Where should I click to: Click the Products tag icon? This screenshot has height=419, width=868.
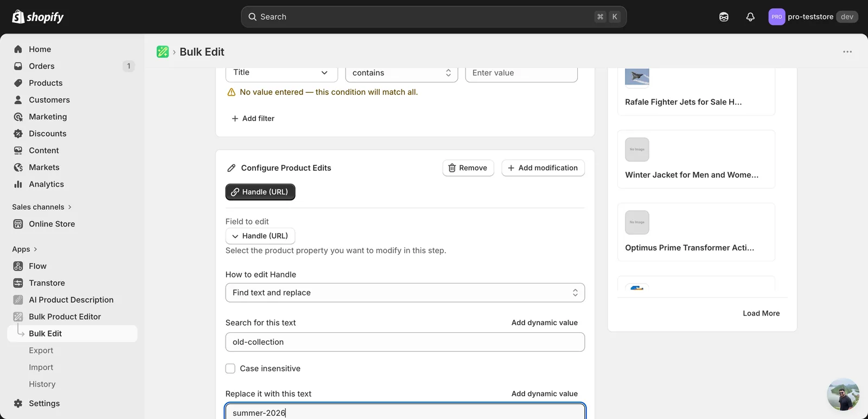[18, 83]
